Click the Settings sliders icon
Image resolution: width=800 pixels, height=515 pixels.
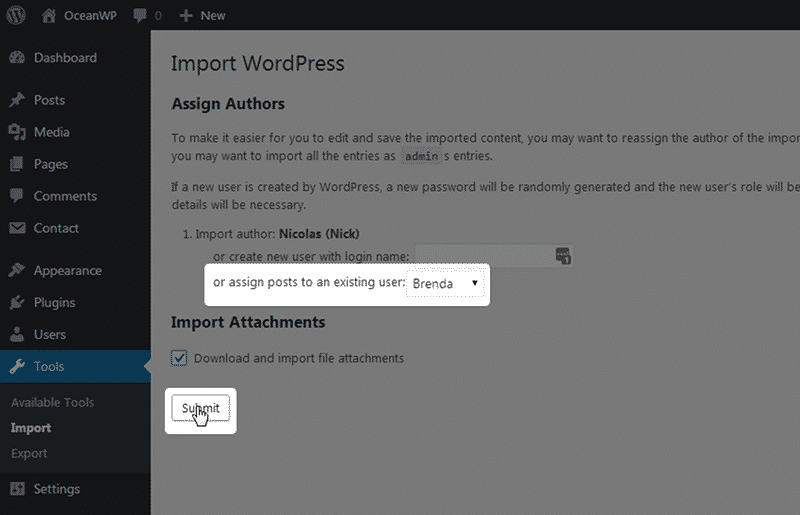[17, 489]
